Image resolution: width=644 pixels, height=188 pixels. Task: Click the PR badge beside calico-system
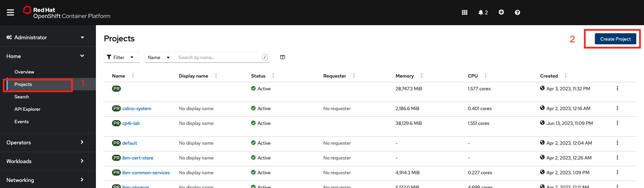pyautogui.click(x=116, y=108)
